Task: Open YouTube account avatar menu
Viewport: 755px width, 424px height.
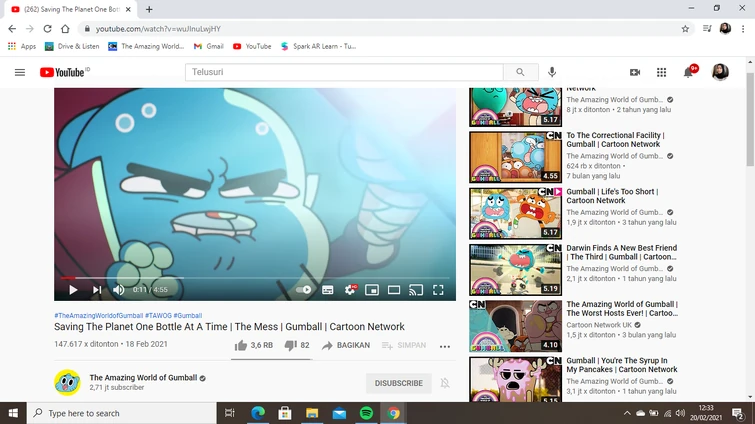Action: [720, 72]
